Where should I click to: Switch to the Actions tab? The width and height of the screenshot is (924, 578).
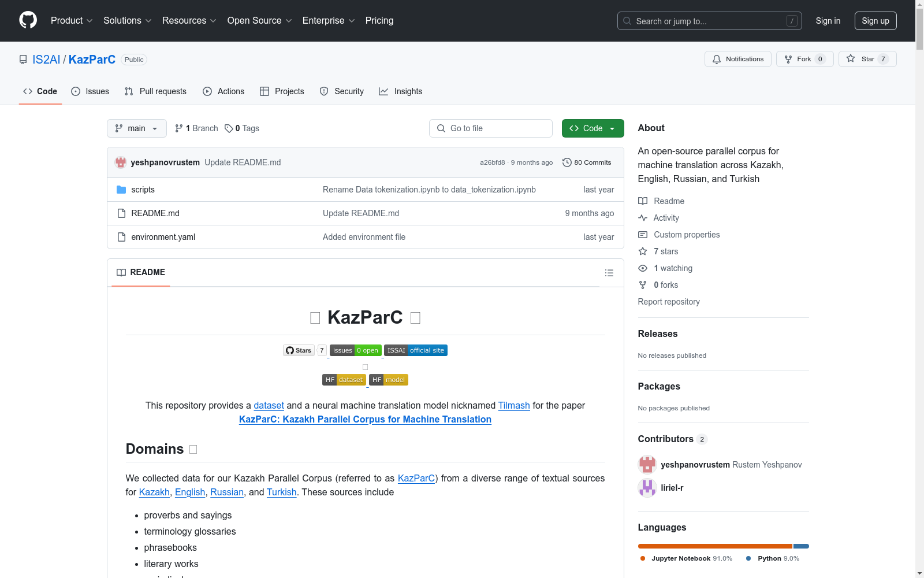coord(223,91)
